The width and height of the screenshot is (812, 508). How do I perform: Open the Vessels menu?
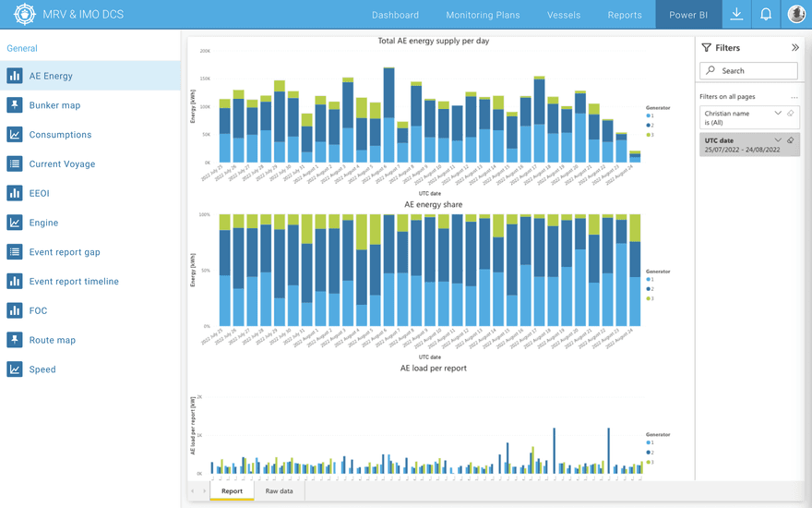pyautogui.click(x=564, y=15)
